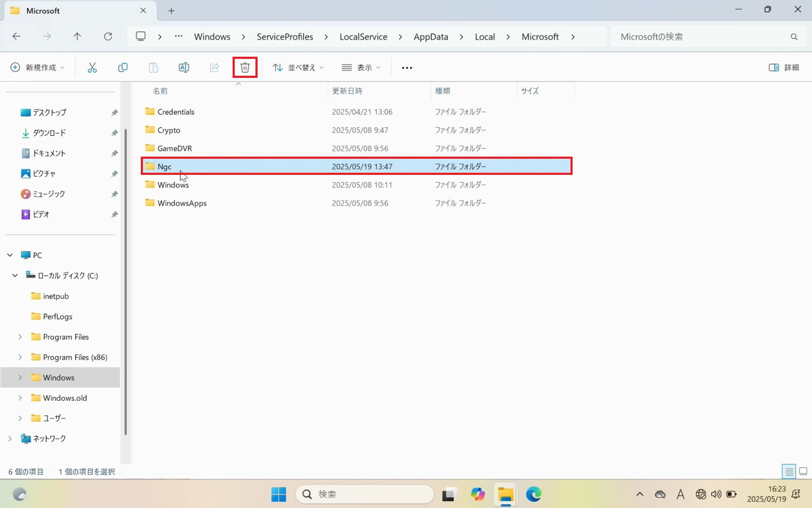The image size is (812, 508).
Task: Click the PC monitor icon in address bar
Action: coord(141,36)
